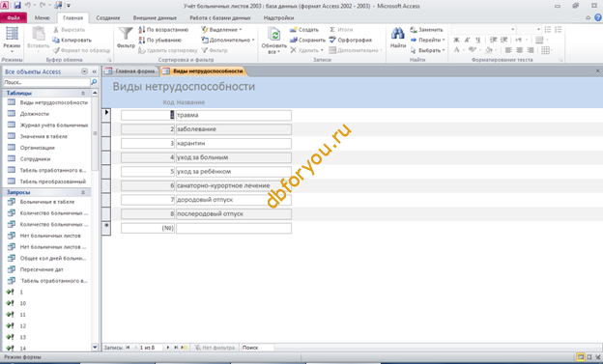Click new blank record navigation button
The image size is (603, 364).
(x=185, y=348)
